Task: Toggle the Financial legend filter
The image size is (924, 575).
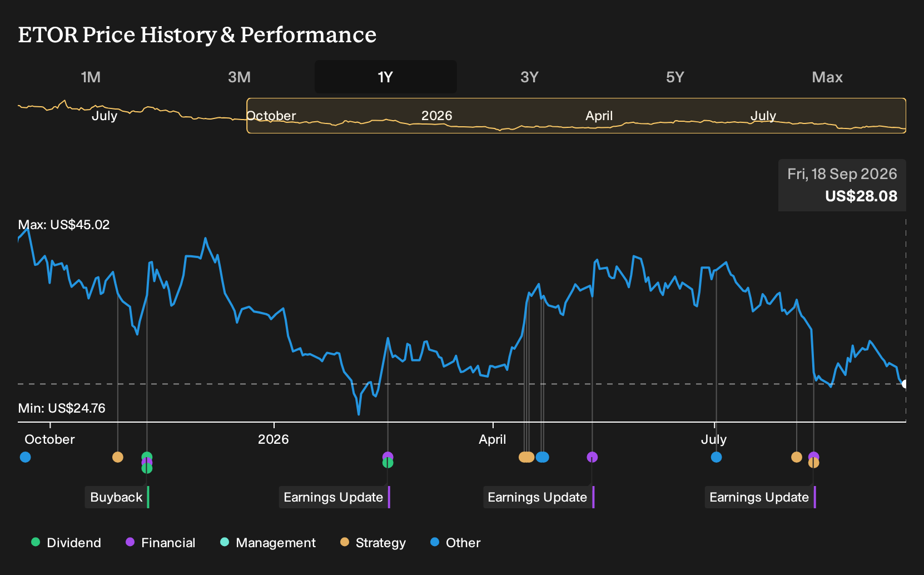Action: coord(161,543)
